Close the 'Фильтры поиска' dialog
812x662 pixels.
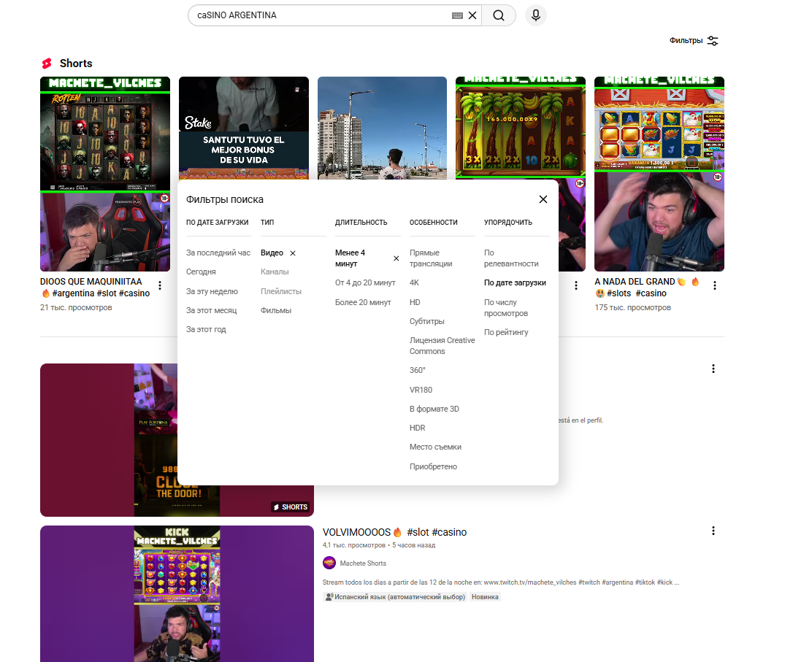click(x=543, y=199)
